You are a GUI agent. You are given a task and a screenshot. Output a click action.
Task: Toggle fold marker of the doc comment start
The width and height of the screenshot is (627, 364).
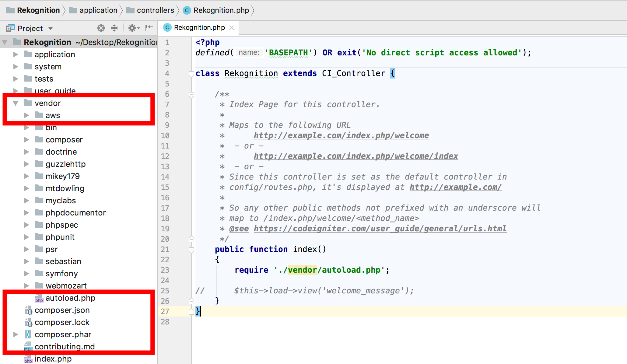point(191,95)
